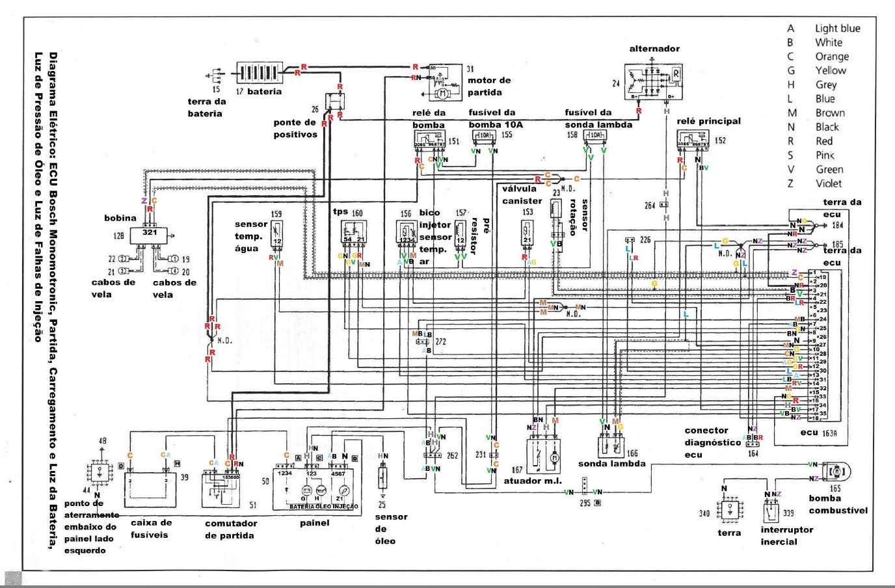Click the 'conector diagnóstico ecu' label
Screen dimensions: 895x588
click(x=712, y=442)
